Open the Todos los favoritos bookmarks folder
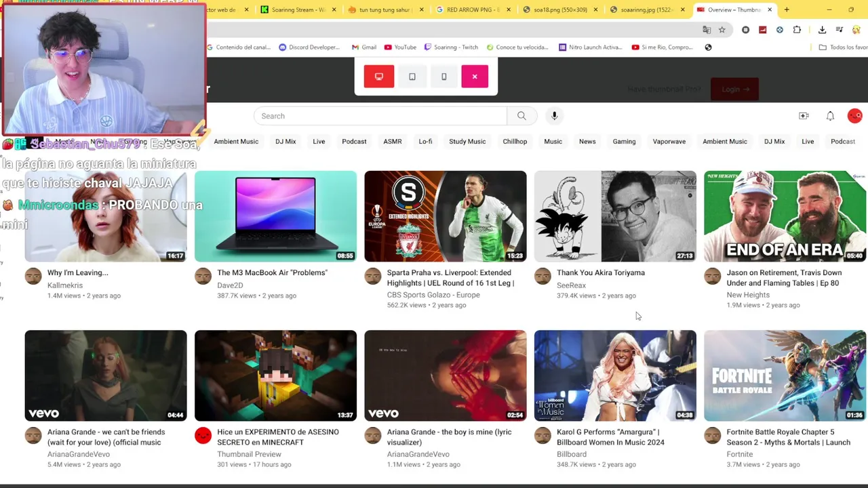Image resolution: width=868 pixels, height=488 pixels. tap(843, 47)
